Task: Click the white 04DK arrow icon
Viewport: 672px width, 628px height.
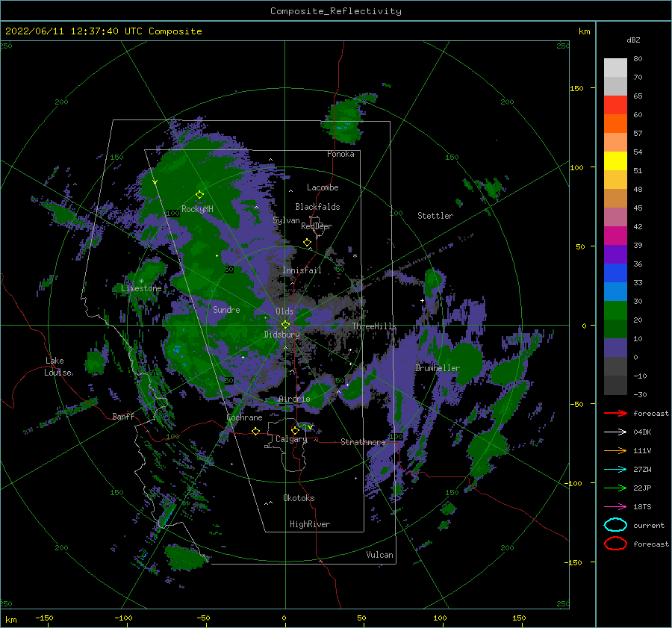Action: (615, 432)
